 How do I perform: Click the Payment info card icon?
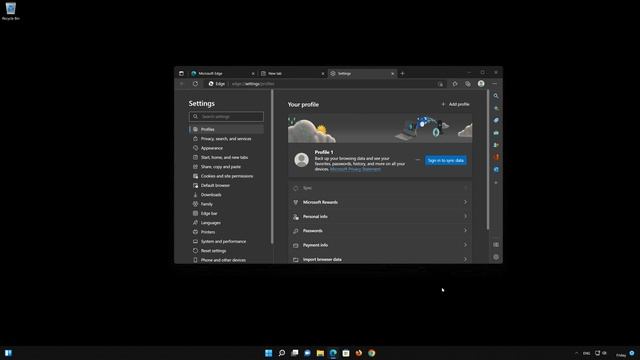point(296,245)
